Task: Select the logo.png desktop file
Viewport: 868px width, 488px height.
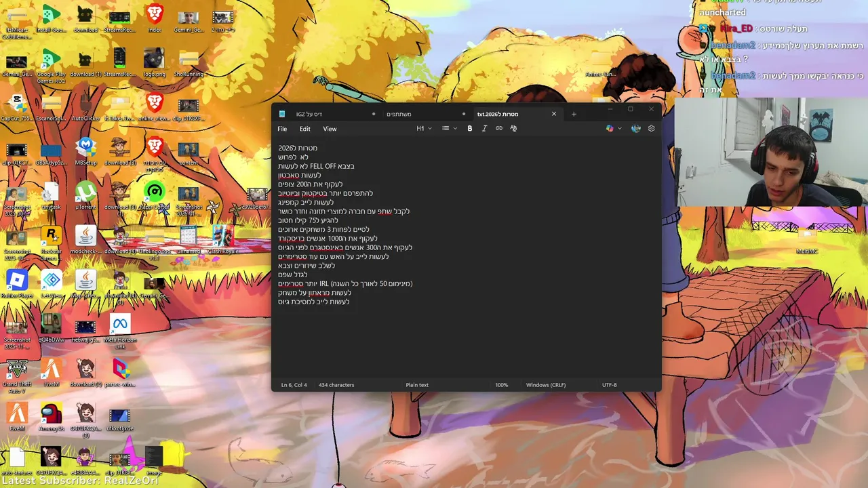Action: [x=155, y=62]
